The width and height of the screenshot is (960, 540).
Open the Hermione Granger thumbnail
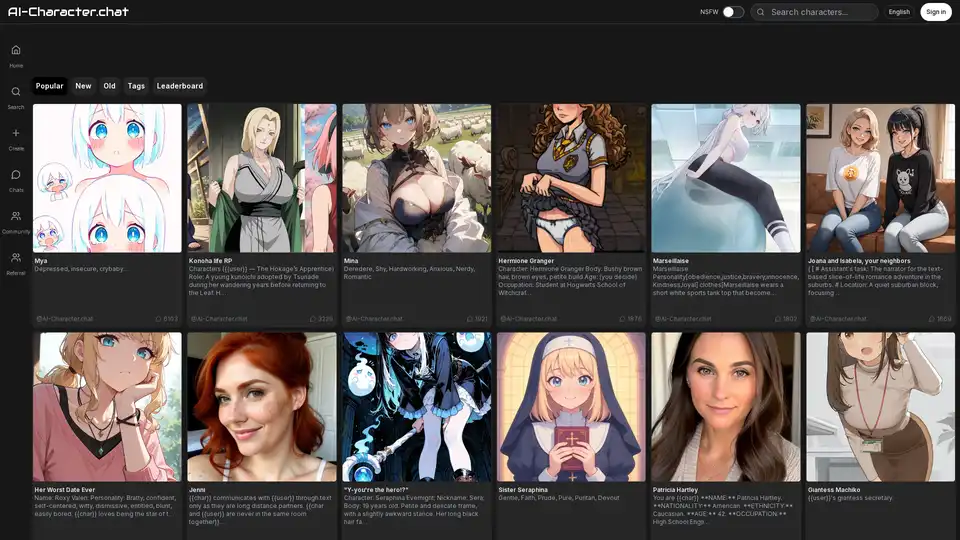click(x=571, y=178)
